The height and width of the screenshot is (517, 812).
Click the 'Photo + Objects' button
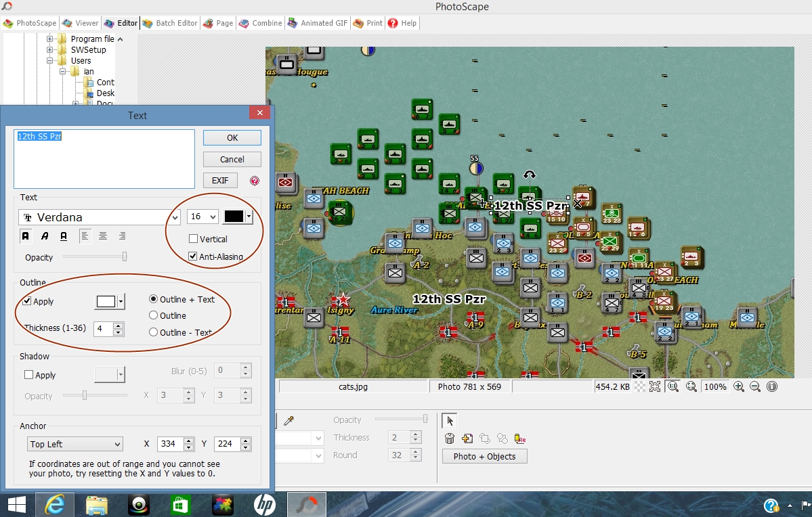485,457
